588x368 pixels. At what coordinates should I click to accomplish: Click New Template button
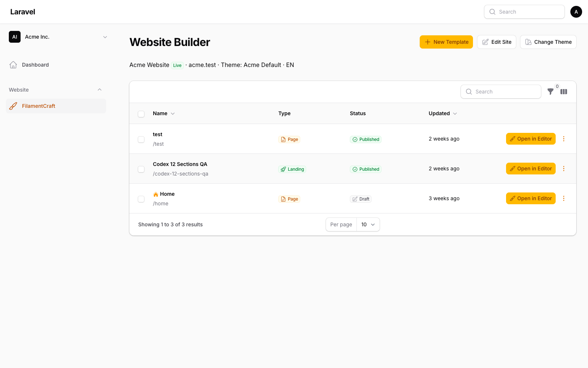click(x=446, y=42)
